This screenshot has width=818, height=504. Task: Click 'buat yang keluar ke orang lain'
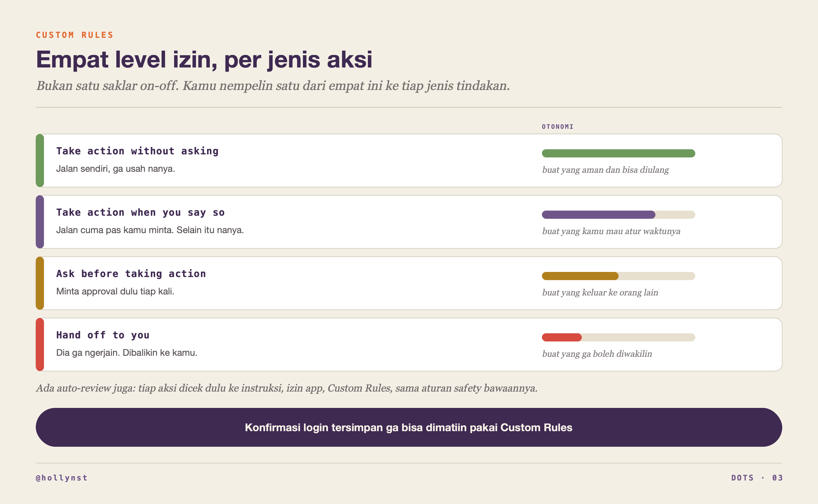600,292
